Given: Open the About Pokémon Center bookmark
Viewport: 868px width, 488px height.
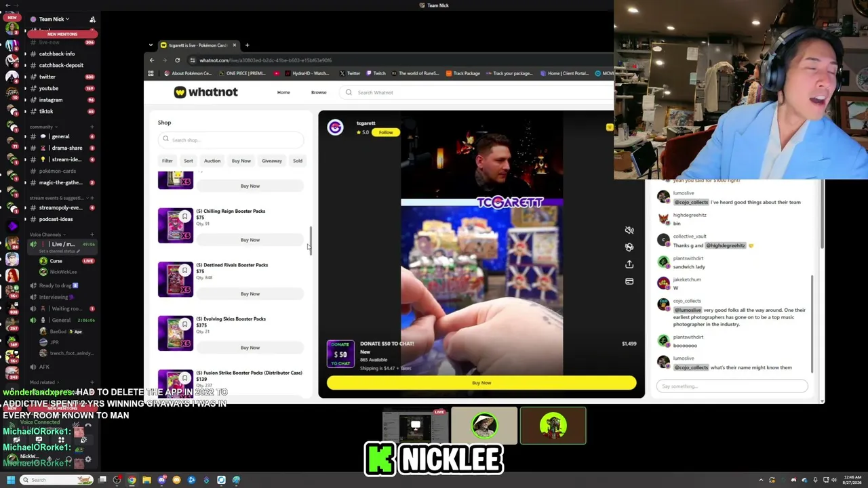Looking at the screenshot, I should click(188, 73).
